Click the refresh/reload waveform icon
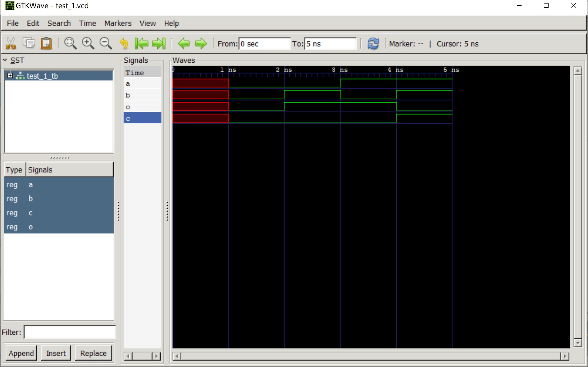Screen dimensions: 588x367 coord(373,44)
